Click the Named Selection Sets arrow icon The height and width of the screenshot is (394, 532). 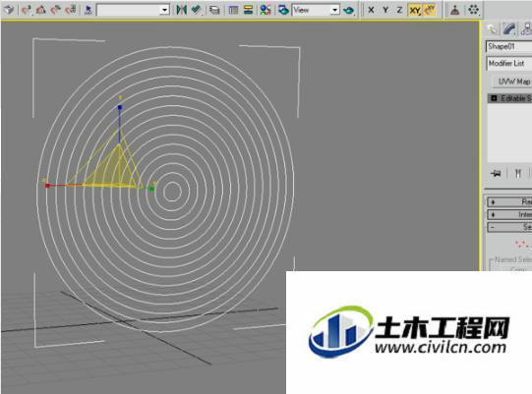[x=89, y=10]
